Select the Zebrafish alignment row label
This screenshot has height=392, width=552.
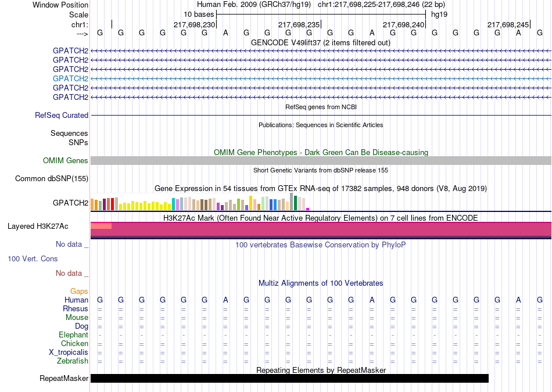coord(73,361)
